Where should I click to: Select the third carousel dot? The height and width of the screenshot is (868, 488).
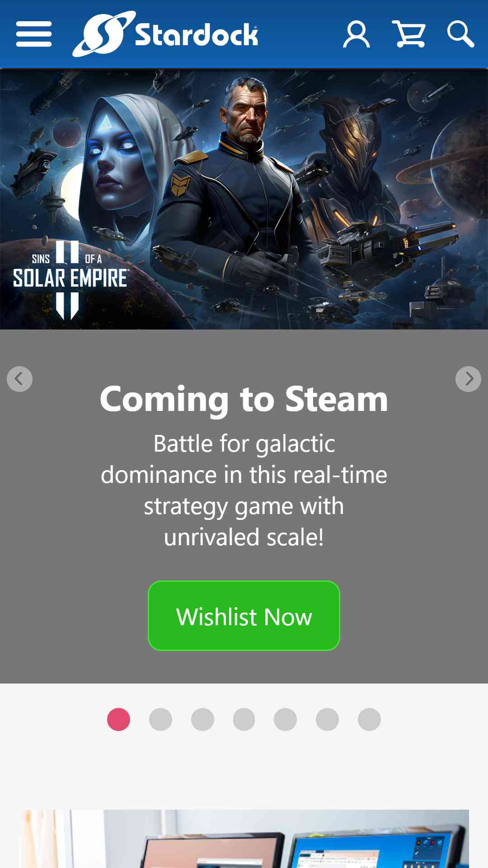(x=202, y=719)
